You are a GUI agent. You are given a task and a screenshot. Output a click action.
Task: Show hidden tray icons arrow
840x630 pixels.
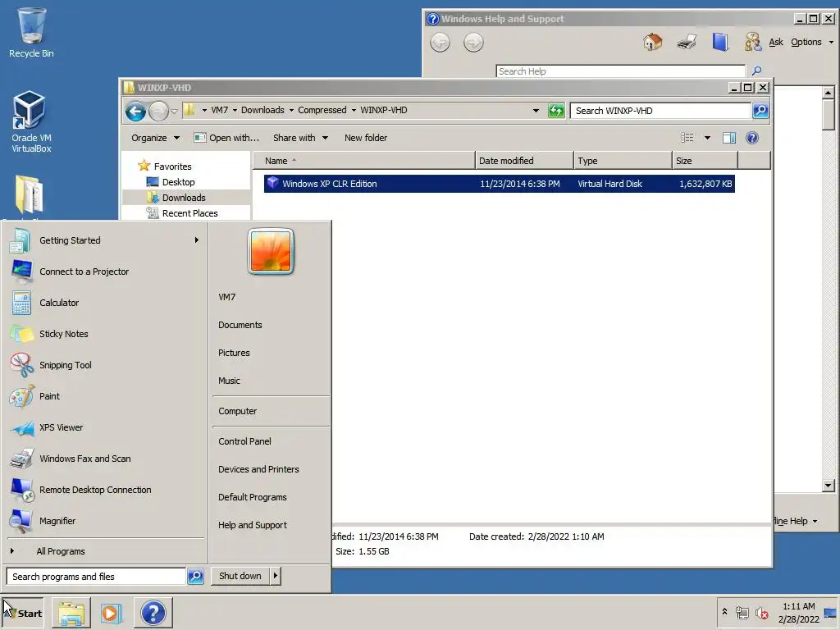[724, 611]
